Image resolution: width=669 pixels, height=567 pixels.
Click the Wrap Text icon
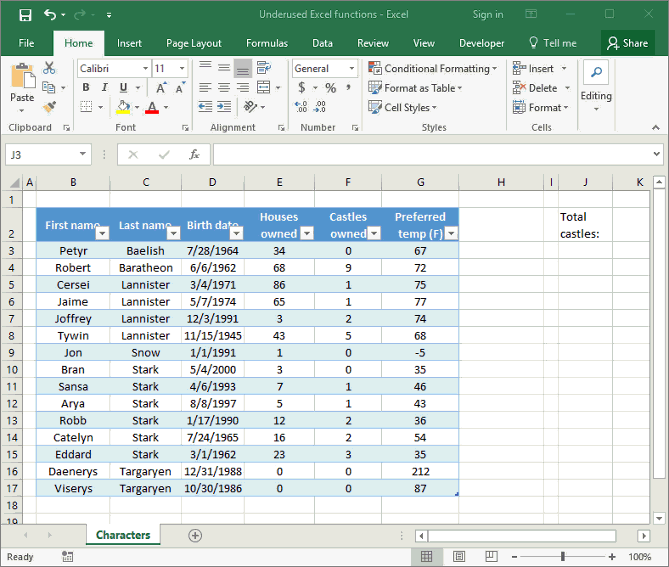(x=264, y=68)
